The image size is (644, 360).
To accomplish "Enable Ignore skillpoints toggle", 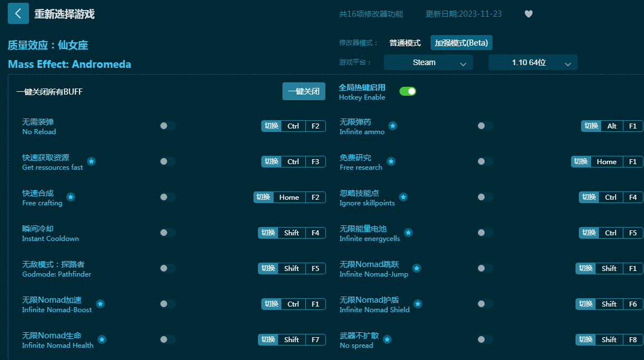I will coord(485,197).
